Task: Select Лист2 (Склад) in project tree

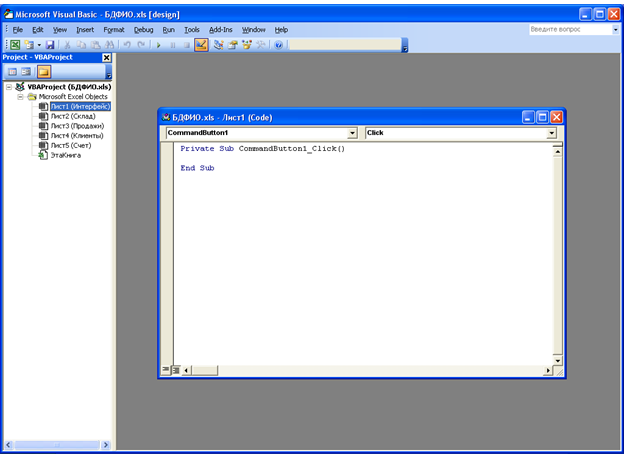Action: click(73, 116)
